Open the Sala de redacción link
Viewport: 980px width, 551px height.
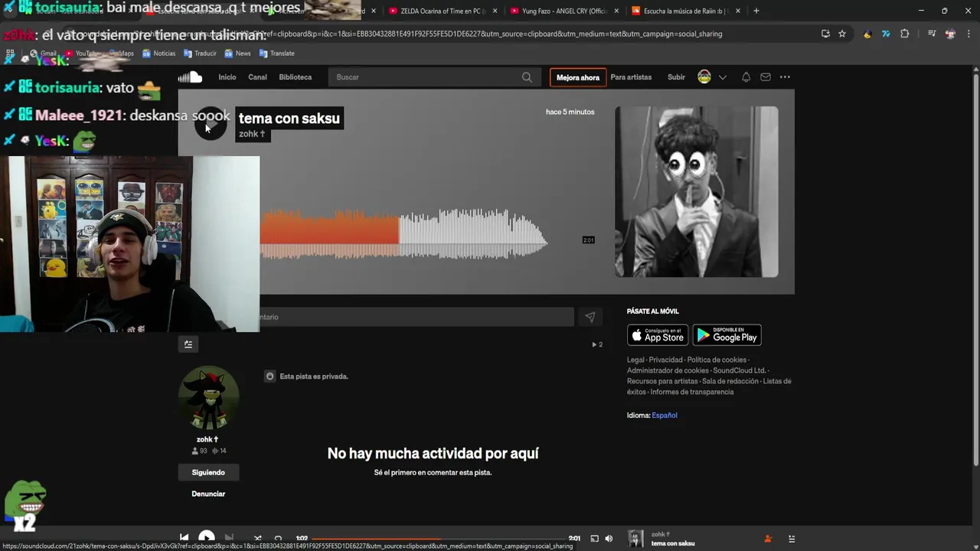pos(730,381)
